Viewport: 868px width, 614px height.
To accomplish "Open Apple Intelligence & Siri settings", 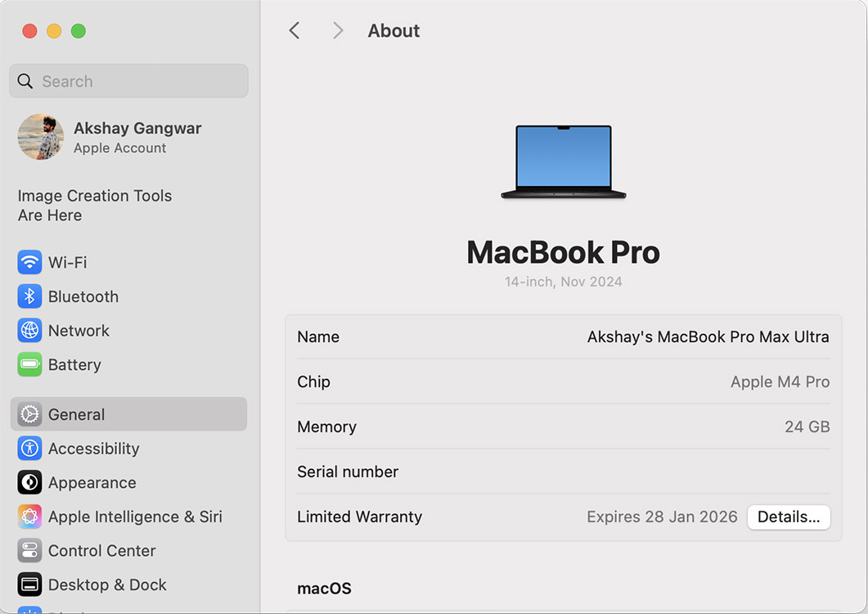I will point(29,517).
